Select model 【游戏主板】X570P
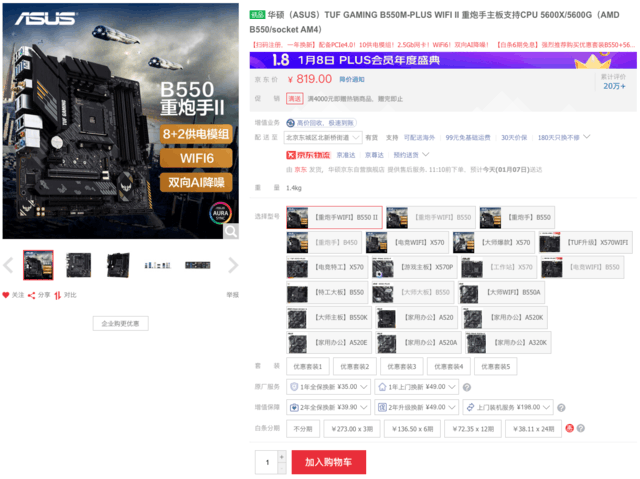The image size is (640, 479). pos(414,267)
